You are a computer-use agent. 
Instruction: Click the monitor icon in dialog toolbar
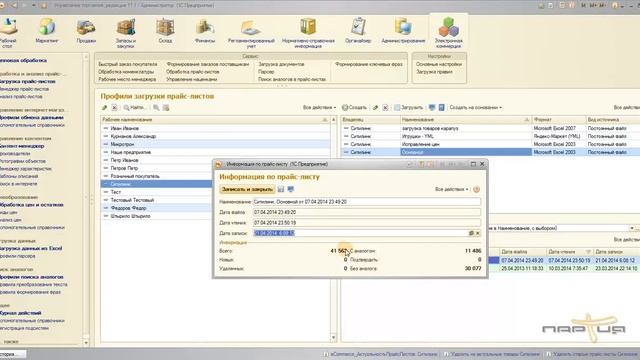point(291,189)
